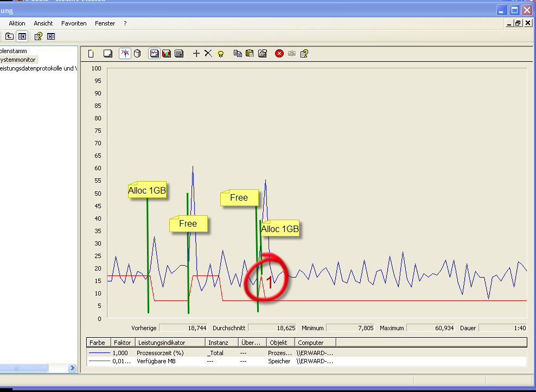536x392 pixels.
Task: Click the Objekt column header
Action: tap(280, 343)
